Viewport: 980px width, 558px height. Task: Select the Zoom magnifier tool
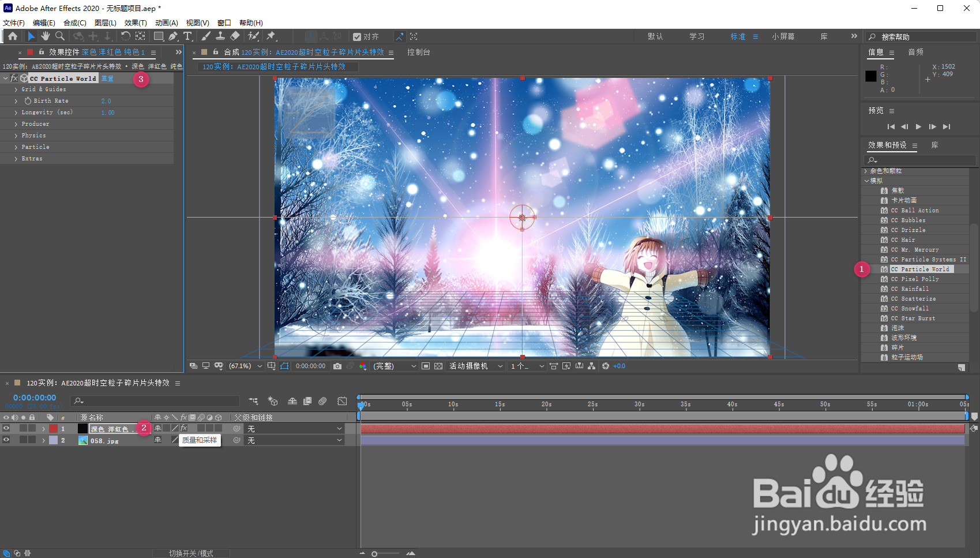(x=59, y=36)
